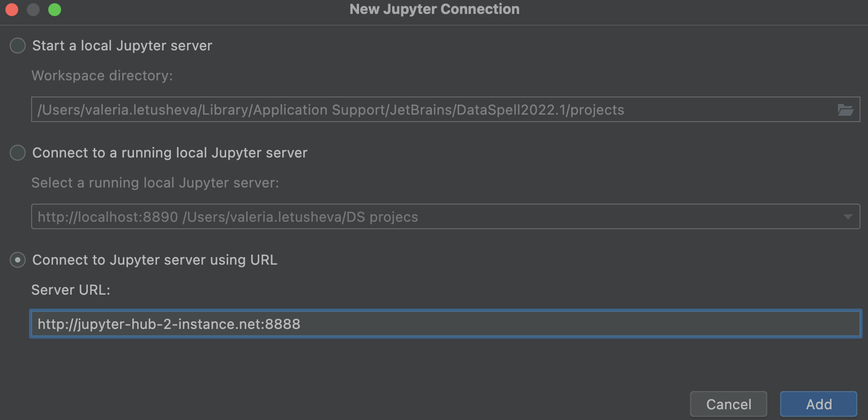Maximize the dialog using the green button
Viewport: 868px width, 420px height.
pos(55,10)
